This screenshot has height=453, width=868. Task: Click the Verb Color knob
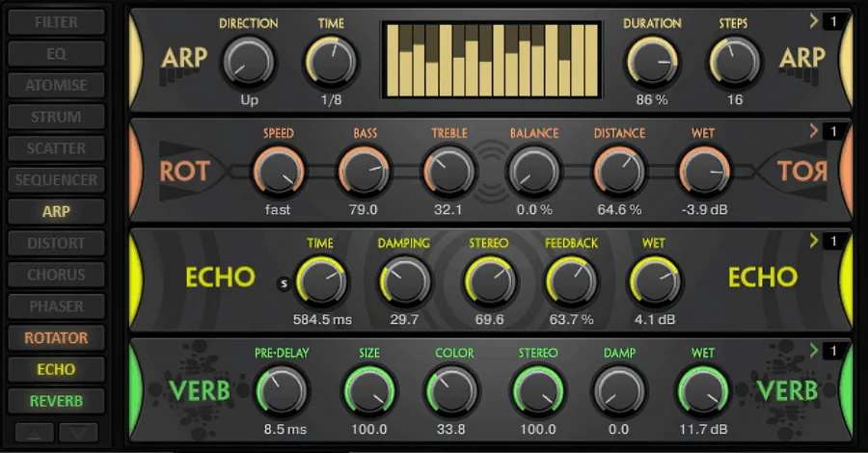451,391
